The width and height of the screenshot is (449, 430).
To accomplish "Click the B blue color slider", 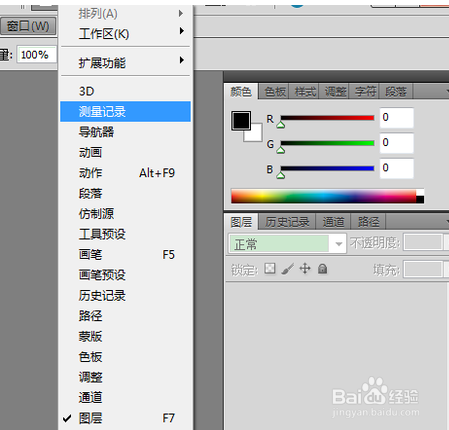I will 327,168.
